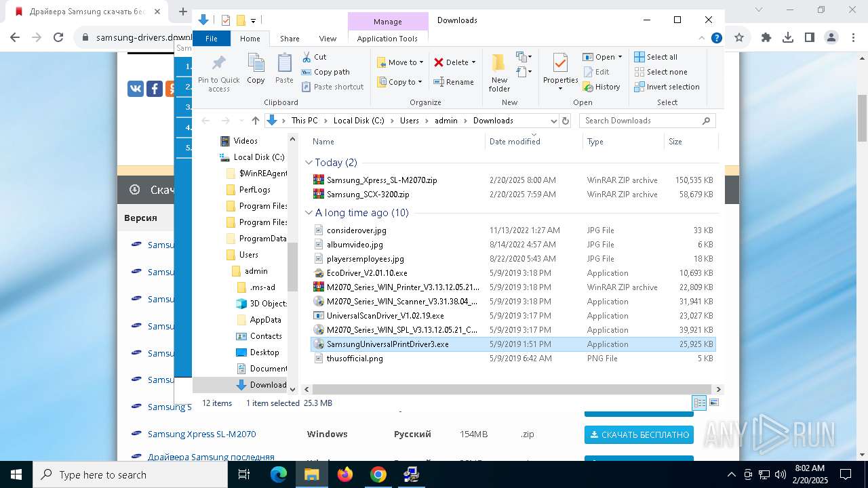Open Task View on taskbar
868x488 pixels.
(245, 474)
